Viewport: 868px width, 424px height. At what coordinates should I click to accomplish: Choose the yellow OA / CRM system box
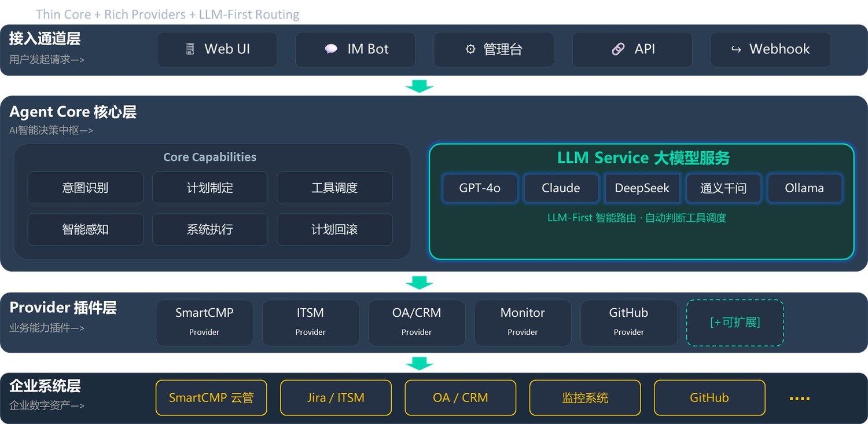click(x=461, y=398)
